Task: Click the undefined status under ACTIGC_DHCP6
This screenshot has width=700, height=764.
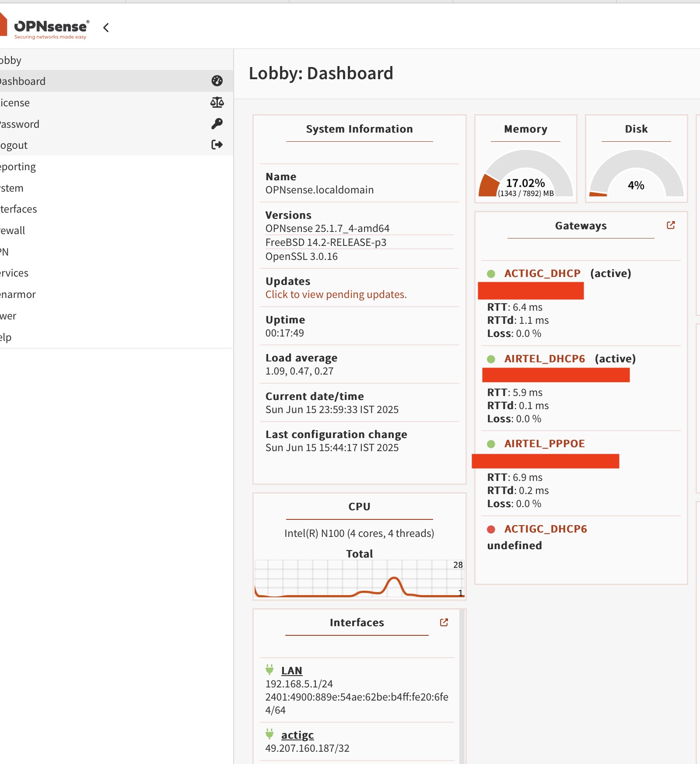Action: coord(514,546)
